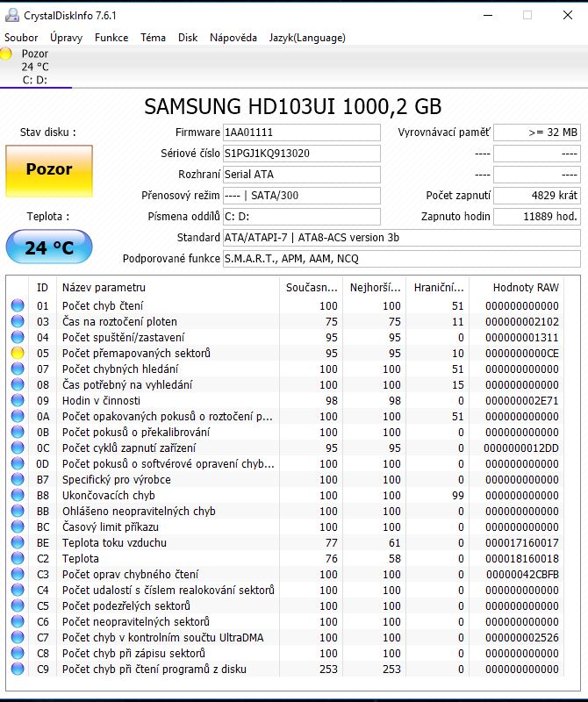Click the Současn... column header

pos(312,288)
